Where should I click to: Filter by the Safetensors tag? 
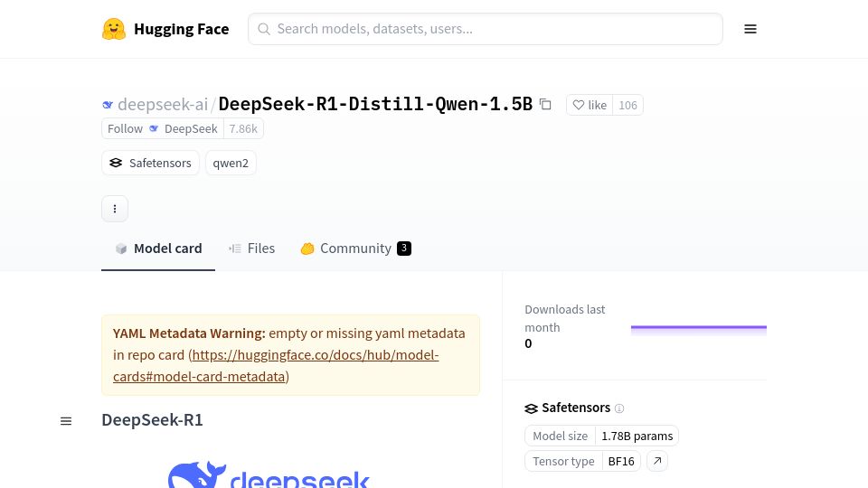tap(150, 163)
